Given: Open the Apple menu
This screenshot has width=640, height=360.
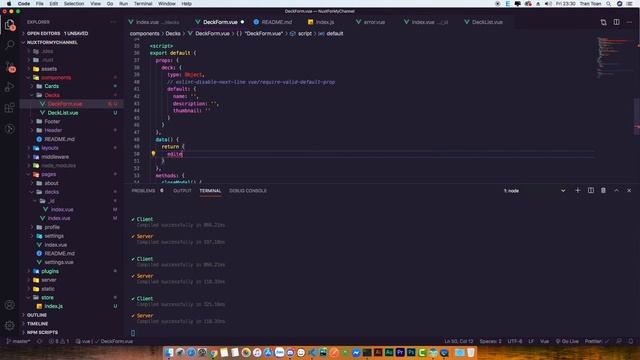Looking at the screenshot, I should [9, 4].
